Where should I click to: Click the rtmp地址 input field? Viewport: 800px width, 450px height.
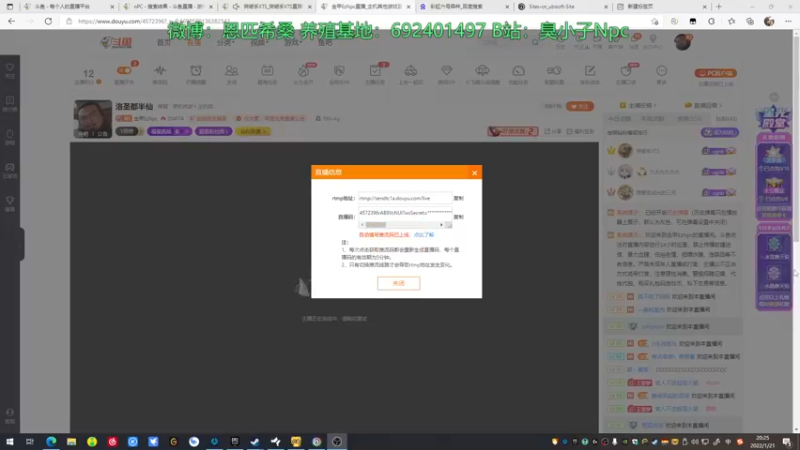pos(405,198)
